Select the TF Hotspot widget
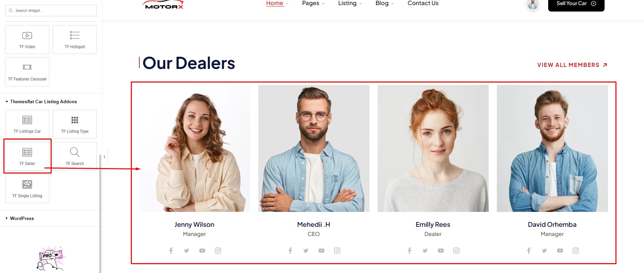Image resolution: width=644 pixels, height=273 pixels. 75,39
